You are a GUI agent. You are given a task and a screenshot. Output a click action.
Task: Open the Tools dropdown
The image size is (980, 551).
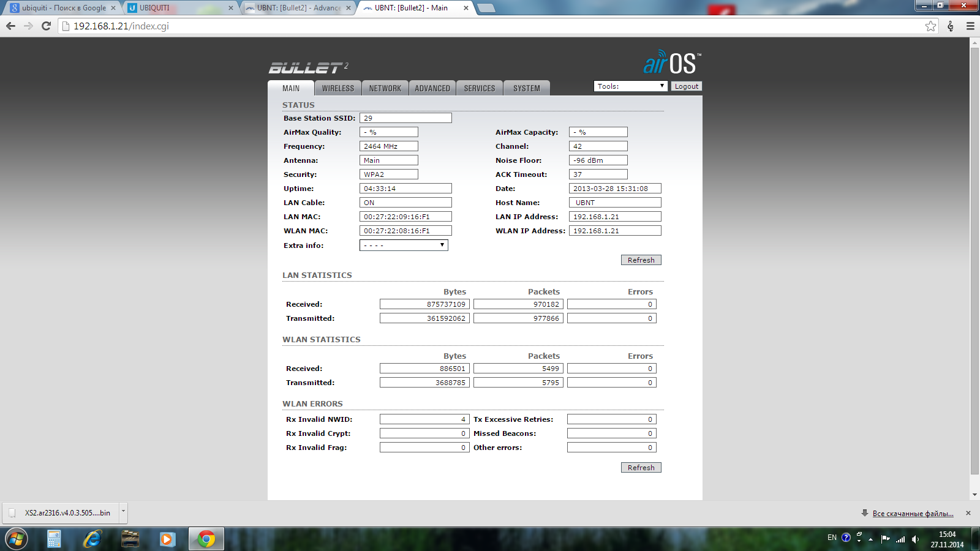click(630, 86)
